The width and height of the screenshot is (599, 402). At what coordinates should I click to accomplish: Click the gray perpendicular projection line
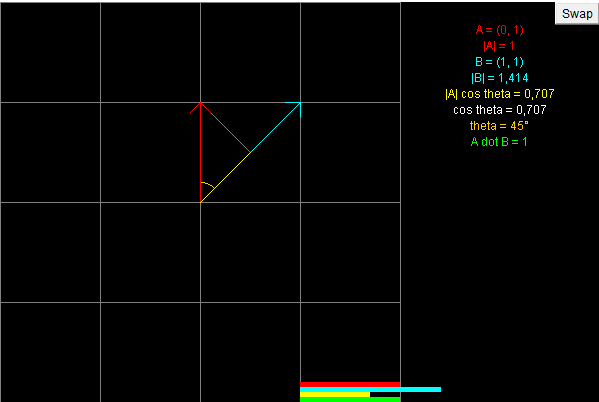click(x=225, y=128)
